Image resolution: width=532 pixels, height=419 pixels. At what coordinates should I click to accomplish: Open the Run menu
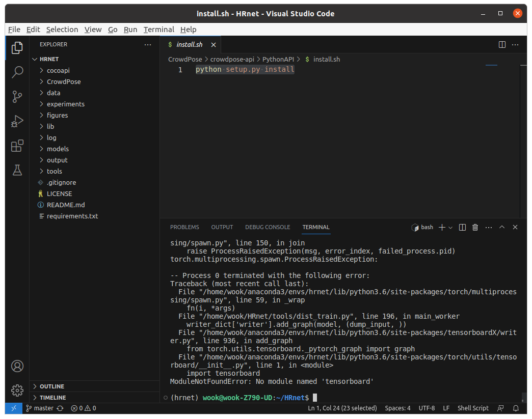coord(130,30)
